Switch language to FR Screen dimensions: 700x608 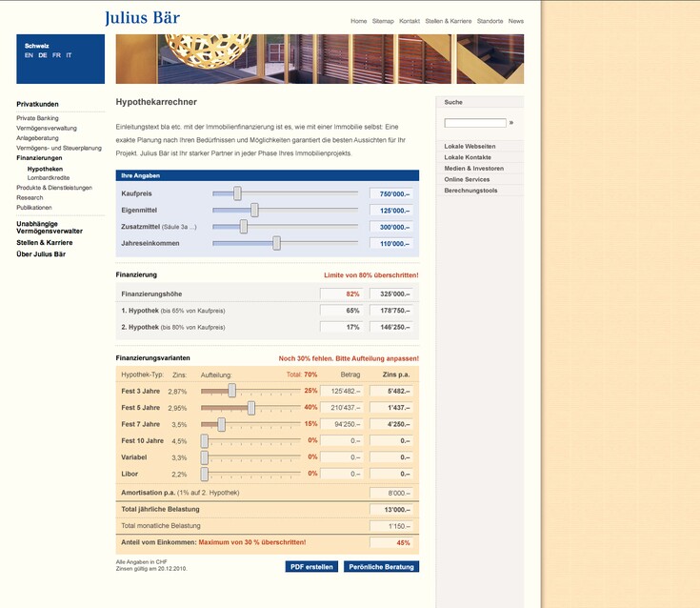pos(57,55)
